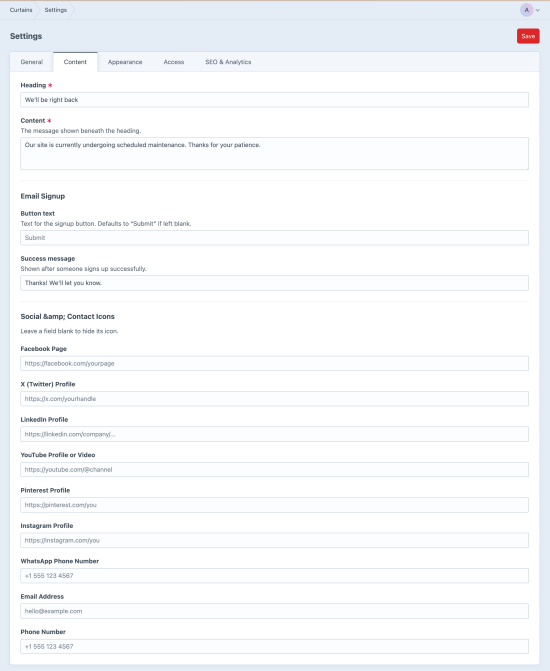The image size is (550, 671).
Task: Select the Content tab
Action: point(75,62)
